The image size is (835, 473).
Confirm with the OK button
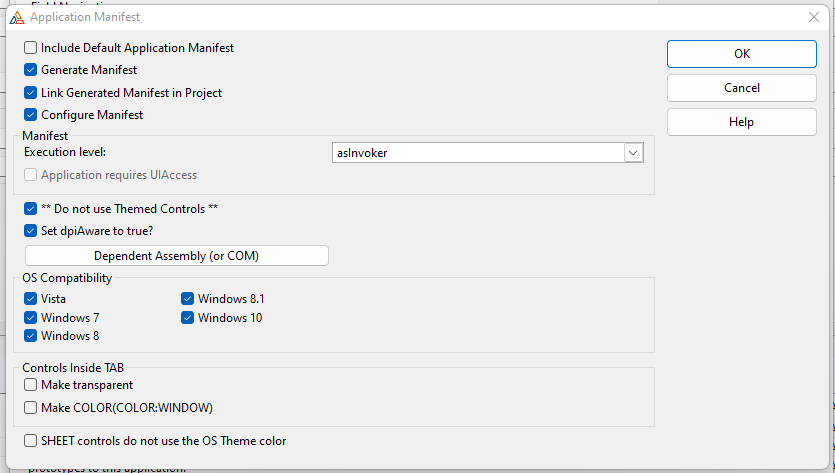tap(741, 54)
